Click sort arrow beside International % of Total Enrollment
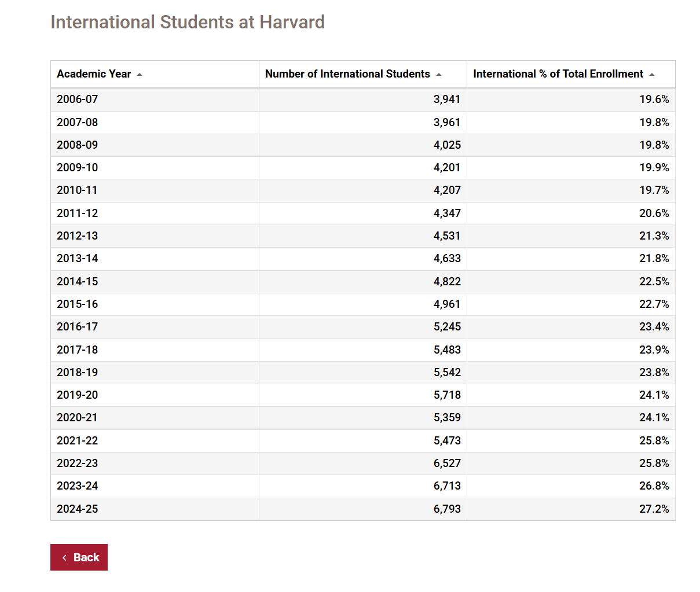 (652, 75)
